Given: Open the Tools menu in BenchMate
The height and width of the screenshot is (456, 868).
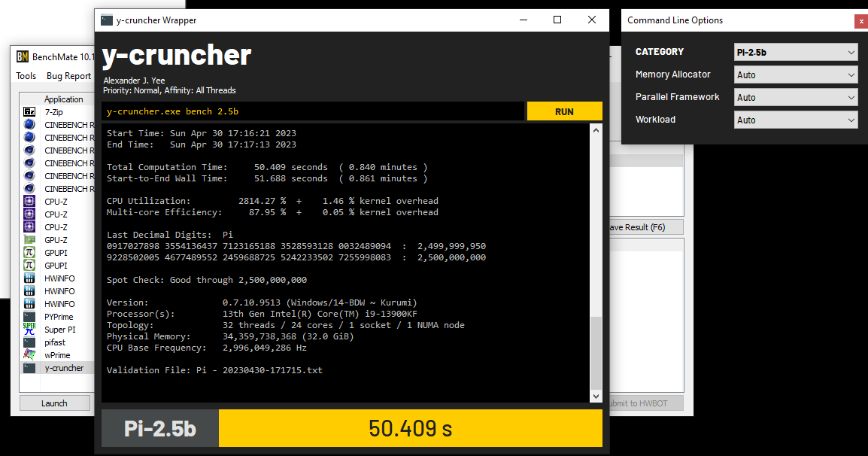Looking at the screenshot, I should coord(26,76).
